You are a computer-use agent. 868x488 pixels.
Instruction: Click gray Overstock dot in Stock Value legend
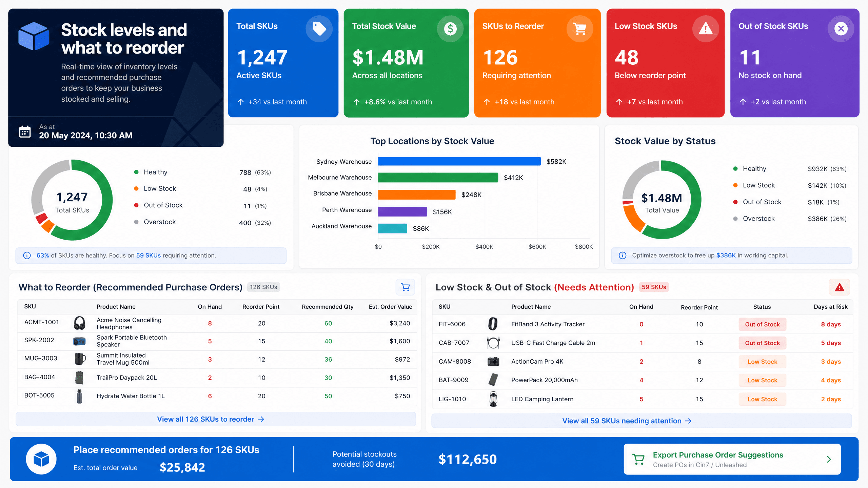click(x=735, y=219)
